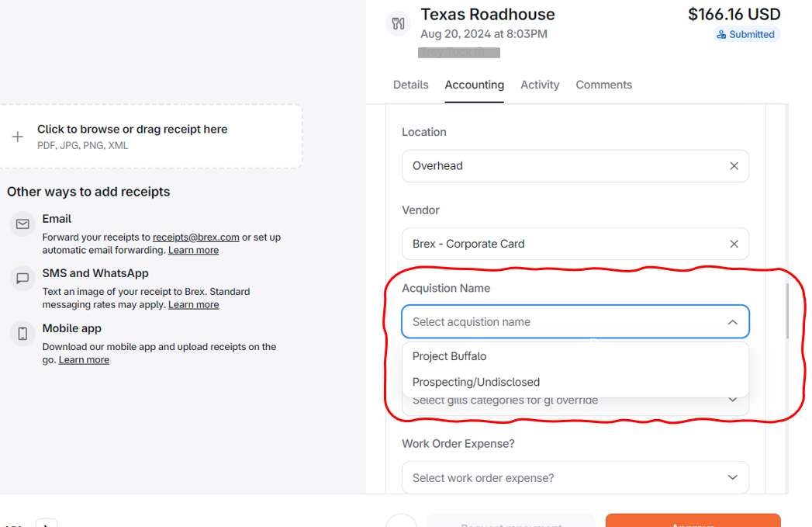Choose Prospecting/Undisclosed option

coord(575,383)
